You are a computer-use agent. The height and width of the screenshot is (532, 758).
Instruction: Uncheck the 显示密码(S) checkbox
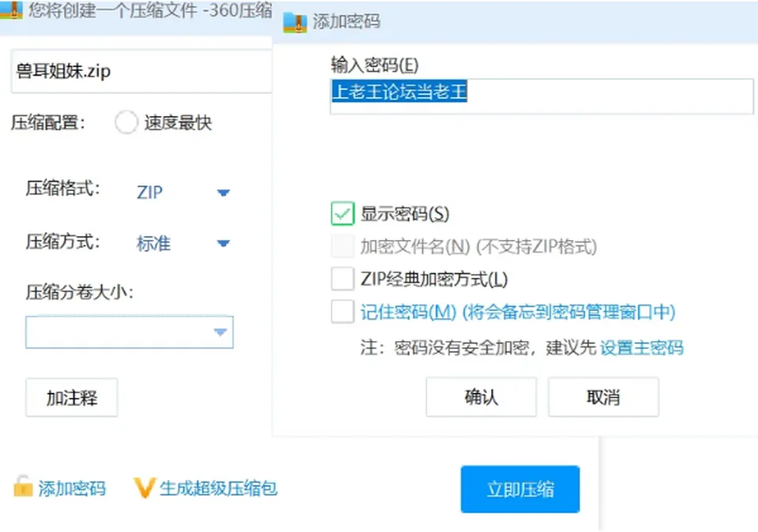coord(343,214)
